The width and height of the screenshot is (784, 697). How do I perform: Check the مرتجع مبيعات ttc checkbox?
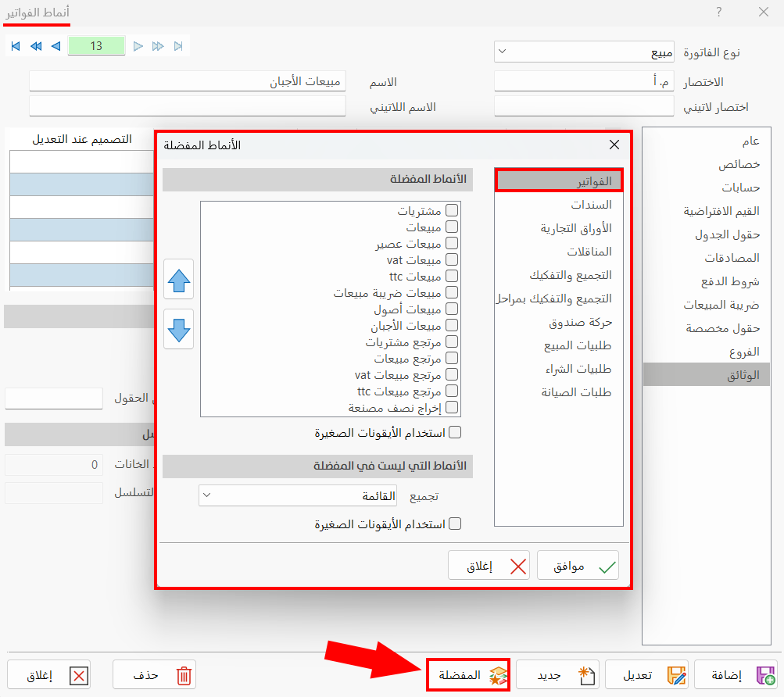pos(452,391)
